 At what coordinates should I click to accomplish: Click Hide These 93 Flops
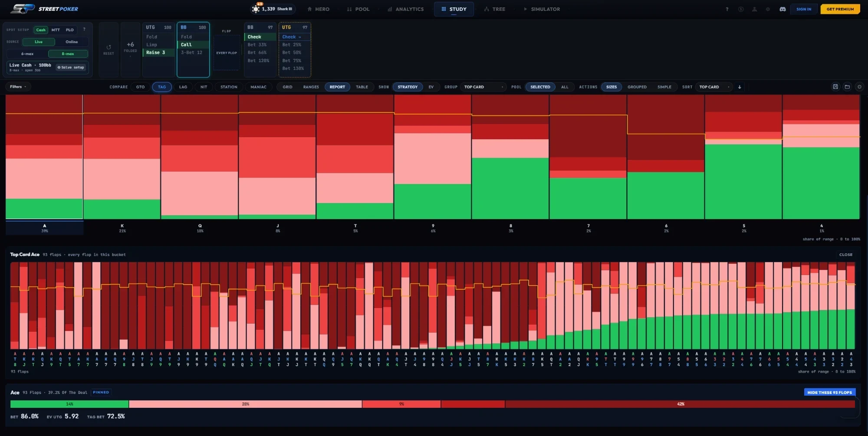(829, 392)
